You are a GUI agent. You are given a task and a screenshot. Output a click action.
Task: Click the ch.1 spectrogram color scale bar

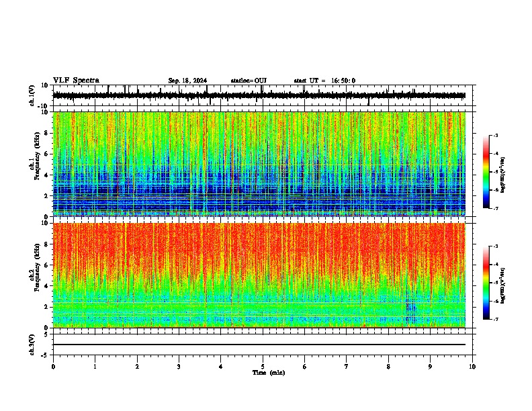[x=486, y=172]
